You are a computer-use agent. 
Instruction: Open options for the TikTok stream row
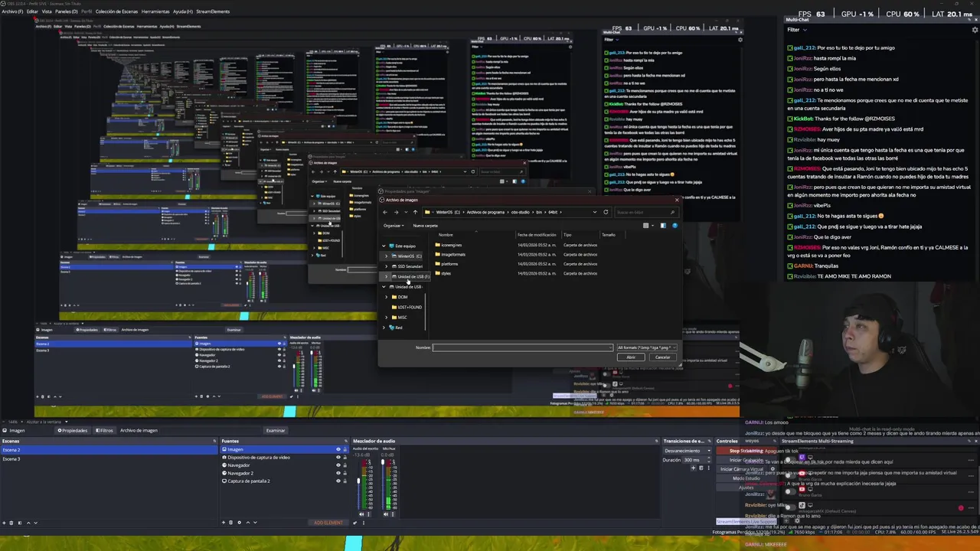[x=971, y=508]
